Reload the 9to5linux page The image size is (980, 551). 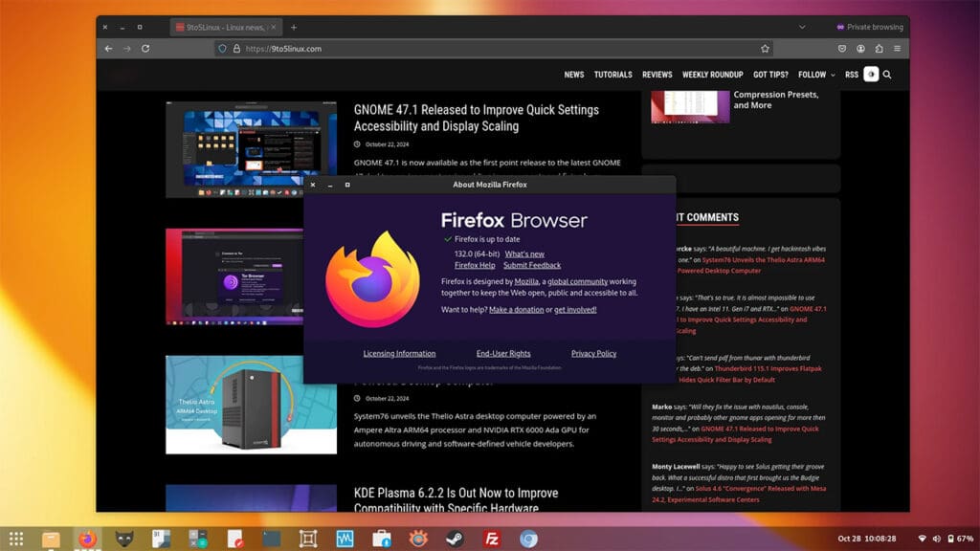(x=145, y=48)
